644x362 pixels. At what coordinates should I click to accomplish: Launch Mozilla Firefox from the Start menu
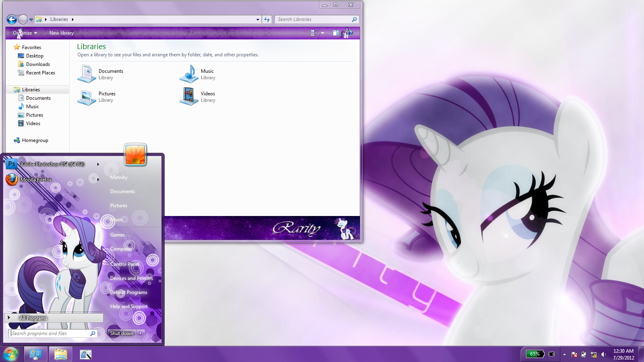tap(36, 180)
